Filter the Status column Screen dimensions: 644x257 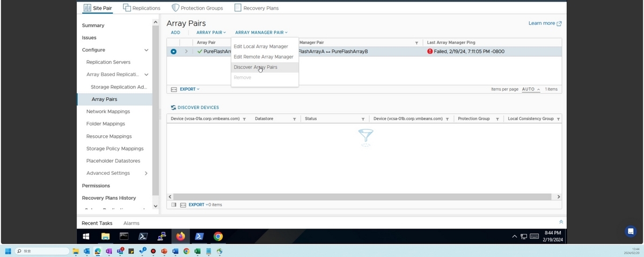click(x=363, y=119)
